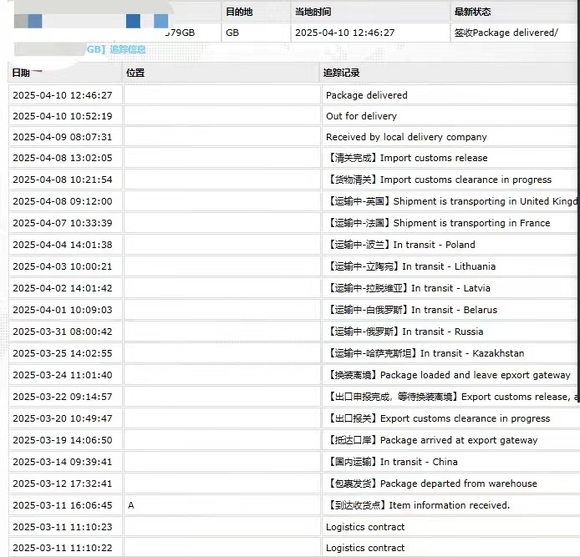Viewport: 580px width, 557px height.
Task: Select the Package delivered tracking record
Action: [367, 95]
